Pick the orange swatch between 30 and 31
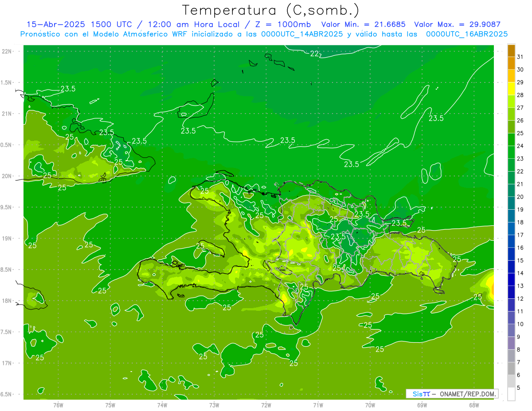 pos(511,63)
